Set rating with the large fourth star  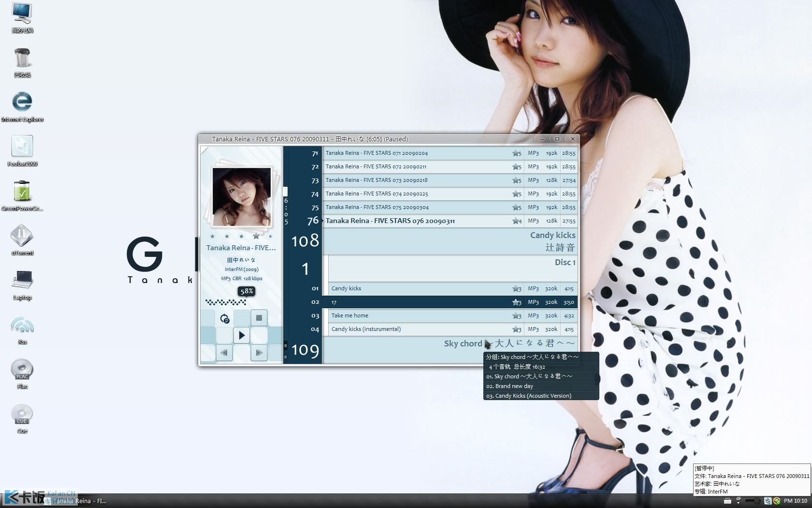(256, 236)
